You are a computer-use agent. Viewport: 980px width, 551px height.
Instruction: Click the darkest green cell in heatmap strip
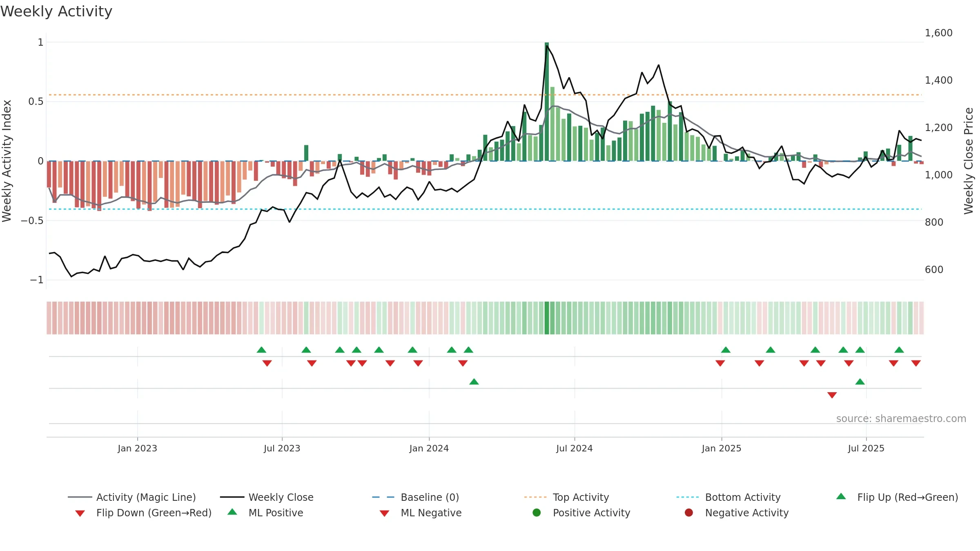(547, 318)
